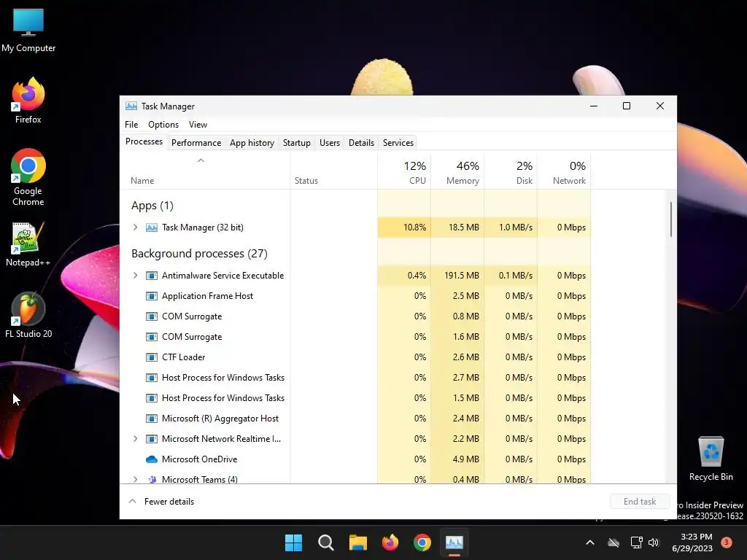Screen dimensions: 747x560
Task: Open Firefox from the taskbar
Action: pos(390,542)
